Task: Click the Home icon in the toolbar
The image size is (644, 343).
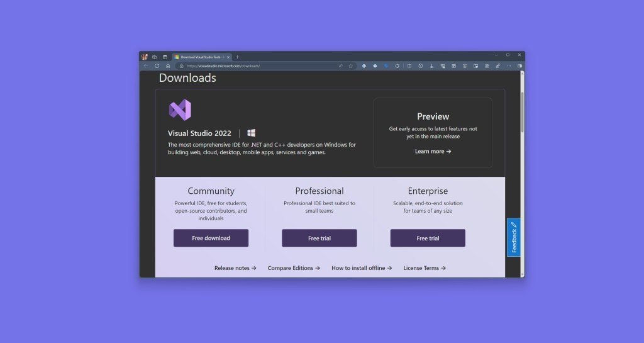Action: click(168, 65)
